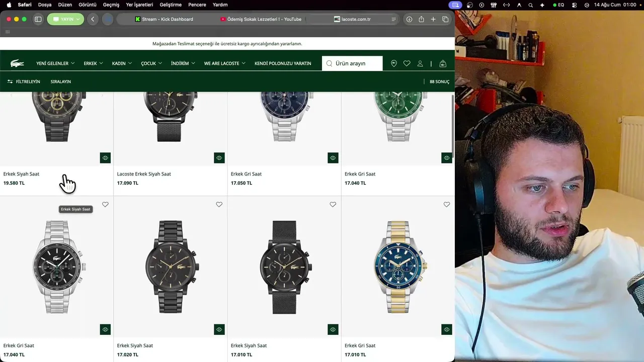
Task: Open the wishlist heart icon in header
Action: (x=407, y=63)
